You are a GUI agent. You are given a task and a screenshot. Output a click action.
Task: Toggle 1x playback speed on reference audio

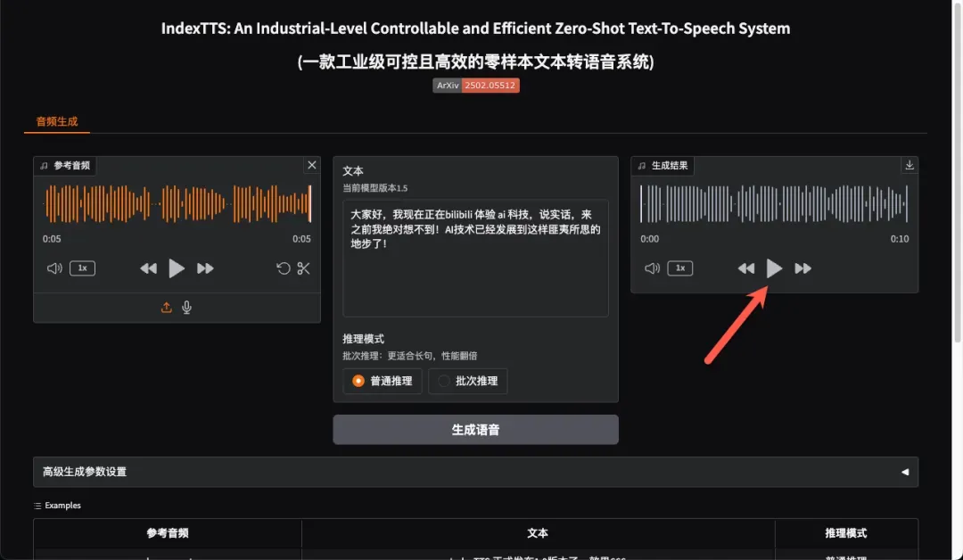[82, 268]
